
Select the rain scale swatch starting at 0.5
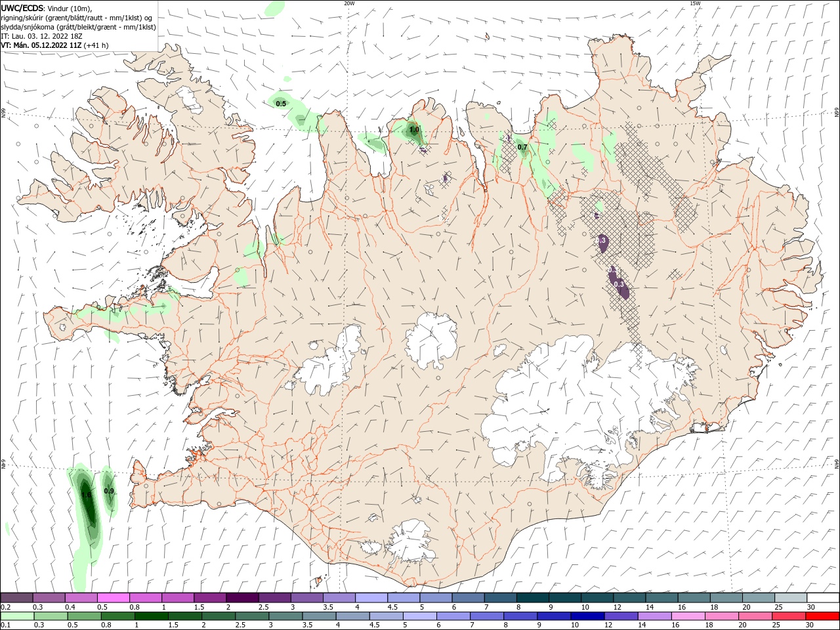pyautogui.click(x=84, y=616)
